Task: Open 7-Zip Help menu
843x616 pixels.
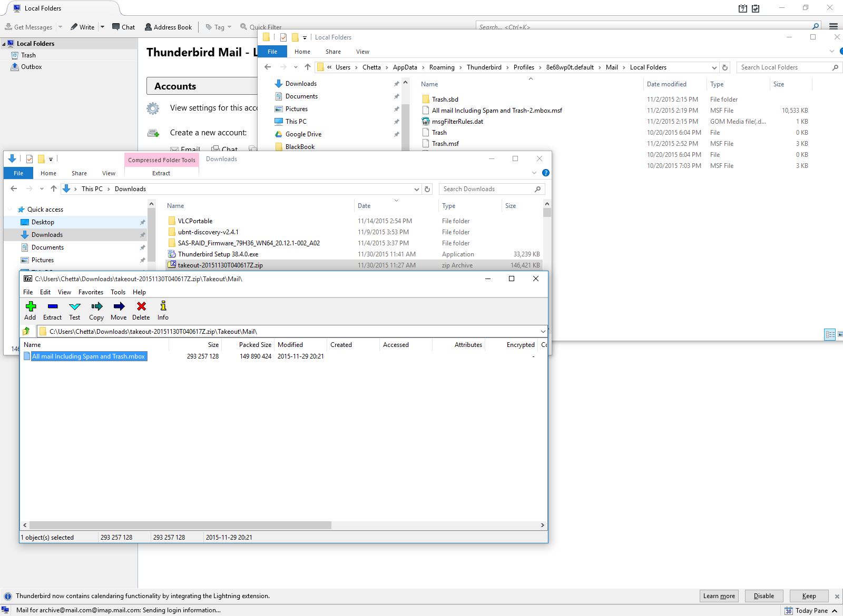Action: 139,292
